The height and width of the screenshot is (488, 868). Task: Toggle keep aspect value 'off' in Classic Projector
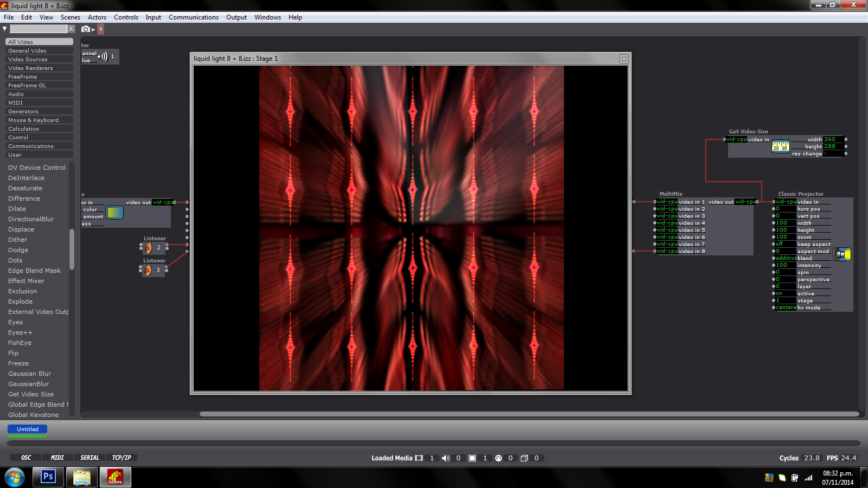click(786, 244)
